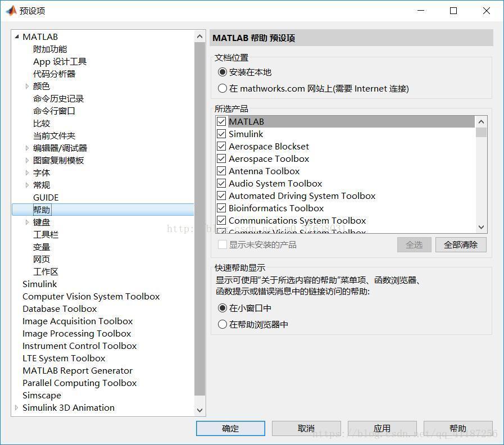
Task: Minimize the 预设项 window
Action: (420, 11)
